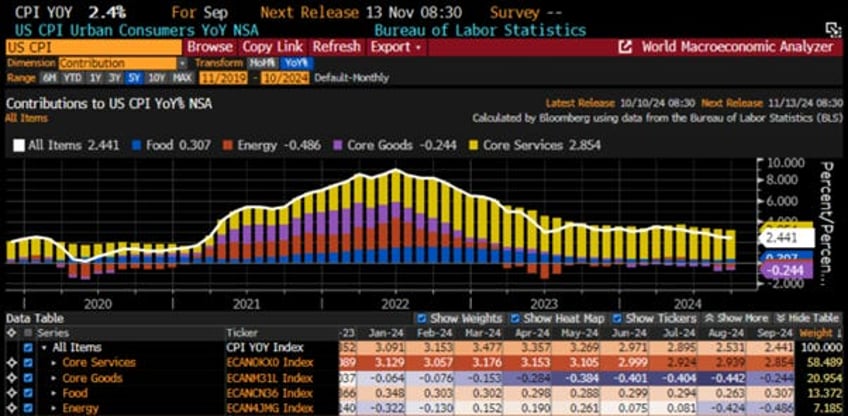Click the Weight column header
Image resolution: width=848 pixels, height=416 pixels.
(817, 333)
